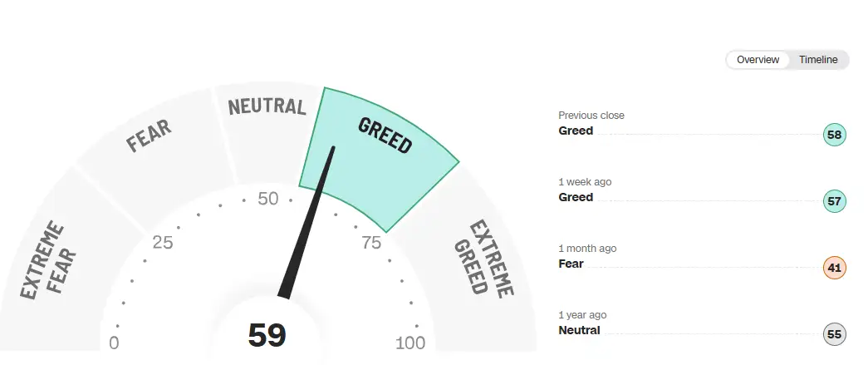Viewport: 868px width, 365px height.
Task: Click the 50 marker on gauge scale
Action: pos(268,198)
